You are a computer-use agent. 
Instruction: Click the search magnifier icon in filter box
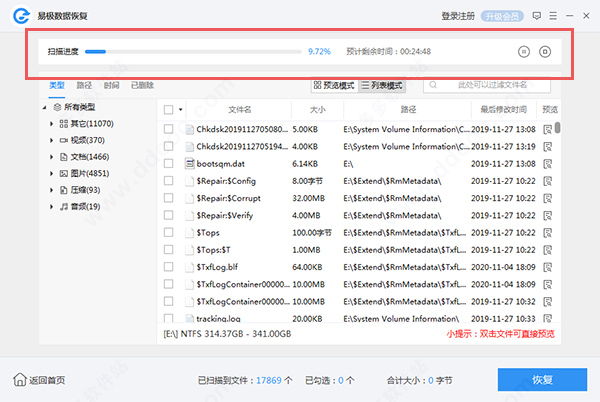tap(433, 85)
